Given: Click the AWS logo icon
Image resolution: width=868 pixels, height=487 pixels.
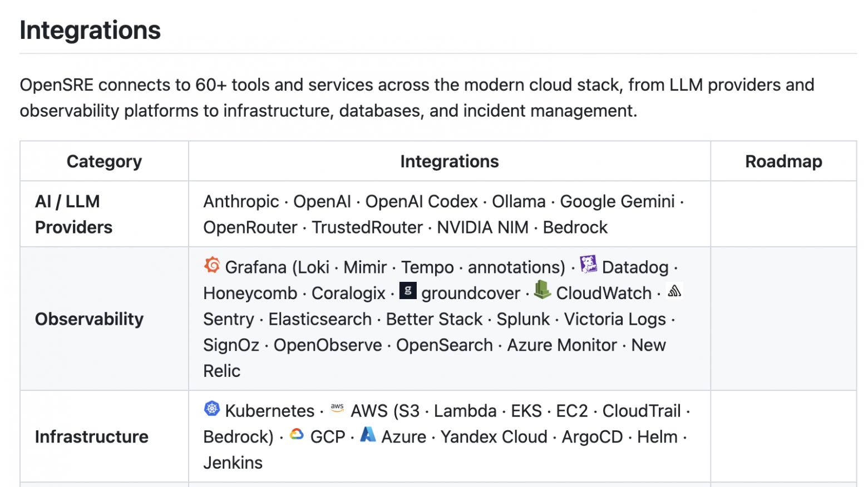Looking at the screenshot, I should click(337, 408).
